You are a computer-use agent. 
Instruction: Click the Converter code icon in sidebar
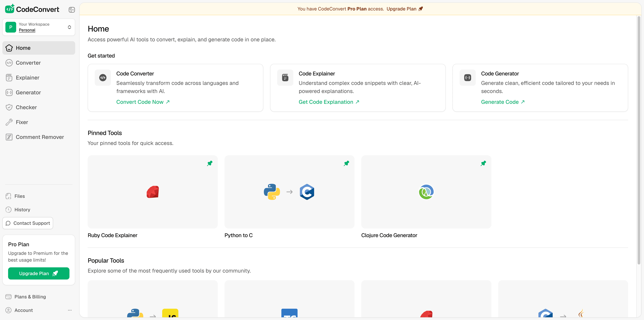(x=9, y=63)
